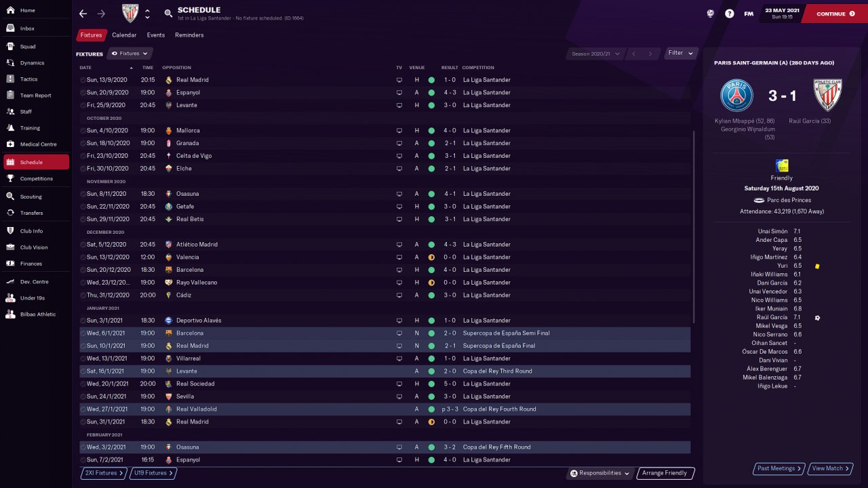868x488 pixels.
Task: Open the Fixtures view dropdown
Action: click(x=130, y=53)
